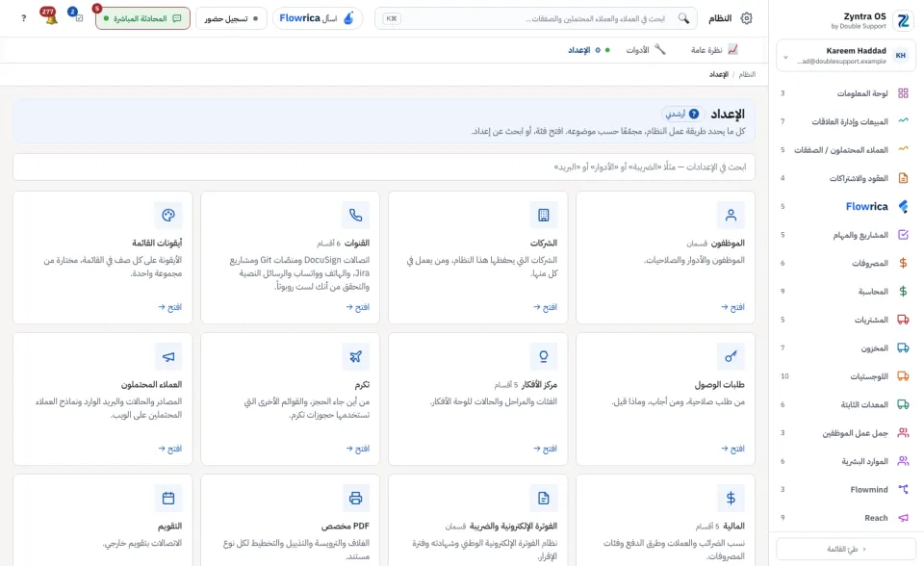Click the الفوترة الإلكترونية والضريبية card title
The height and width of the screenshot is (566, 924).
pos(513,526)
